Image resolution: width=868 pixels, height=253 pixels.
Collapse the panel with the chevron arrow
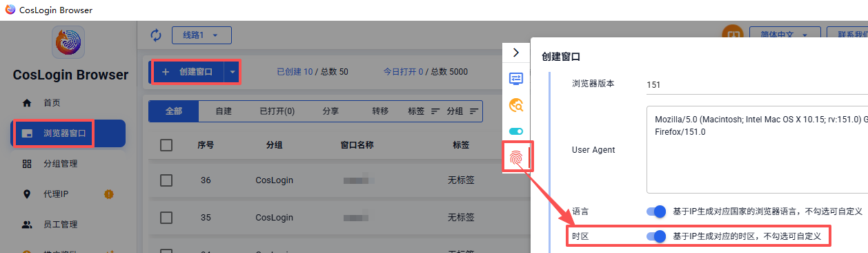pos(516,52)
